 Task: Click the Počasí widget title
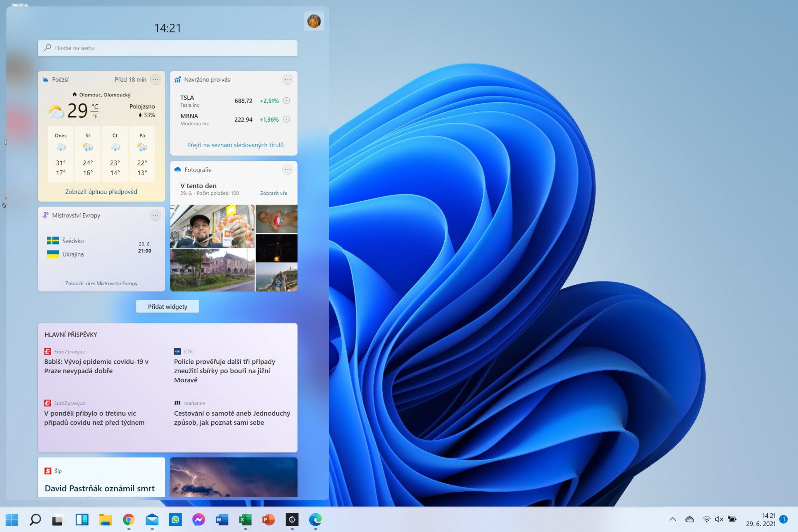pyautogui.click(x=60, y=79)
